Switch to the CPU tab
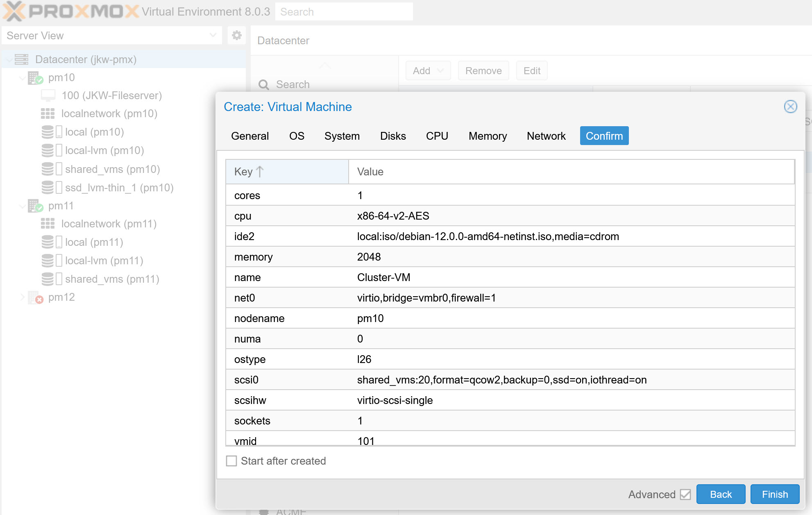 tap(437, 136)
